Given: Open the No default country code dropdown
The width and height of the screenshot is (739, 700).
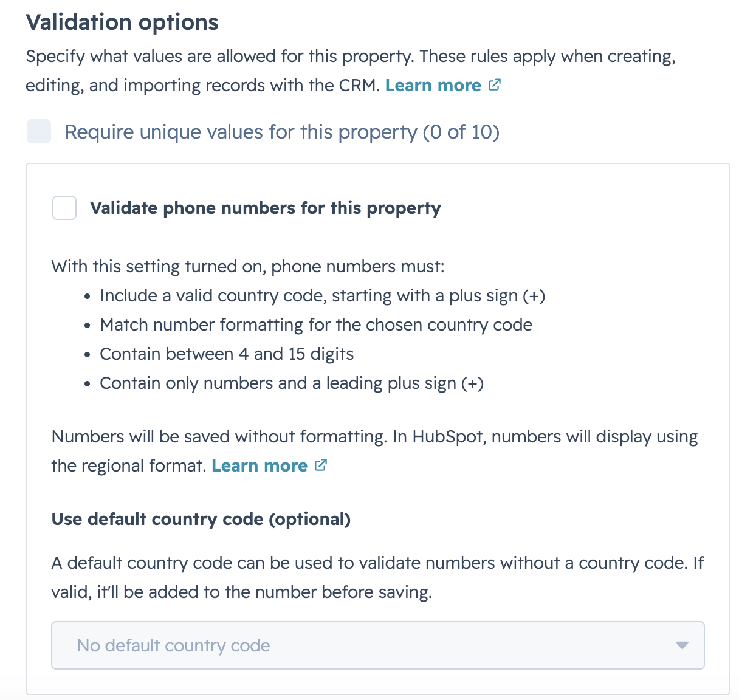Looking at the screenshot, I should [378, 645].
